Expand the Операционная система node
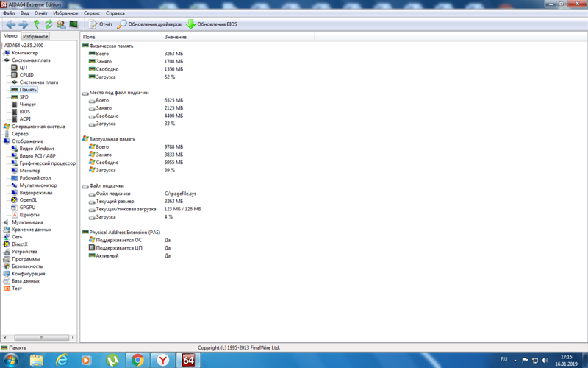The height and width of the screenshot is (368, 588). tap(38, 127)
